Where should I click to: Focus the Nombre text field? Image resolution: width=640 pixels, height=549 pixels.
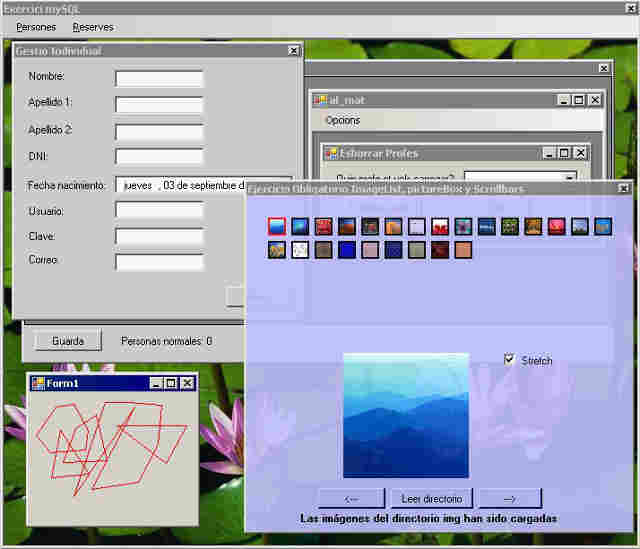tap(159, 78)
